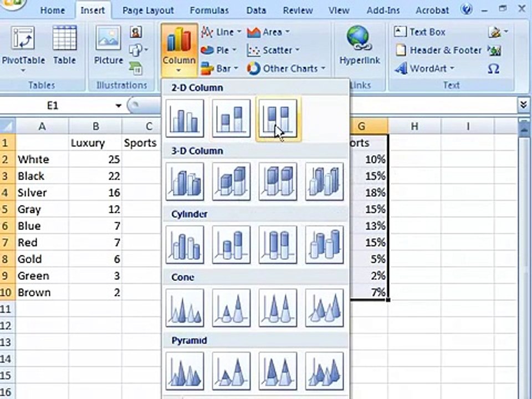Choose the 100% Stacked Column chart
The width and height of the screenshot is (532, 399).
pos(278,119)
